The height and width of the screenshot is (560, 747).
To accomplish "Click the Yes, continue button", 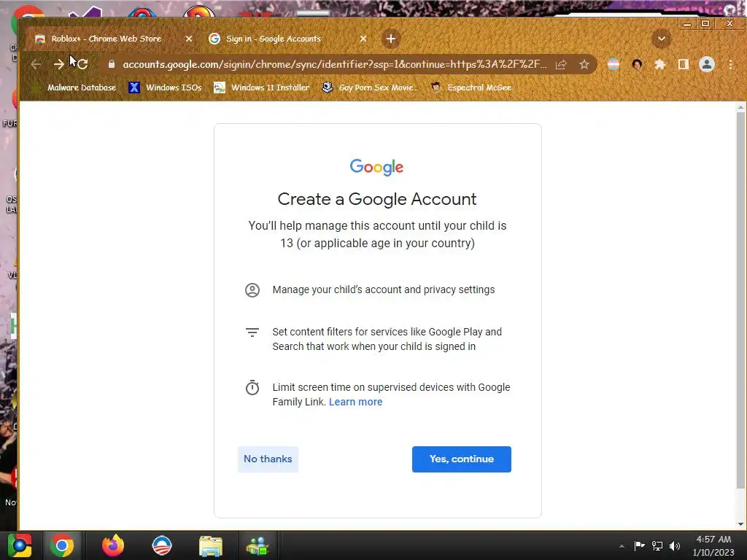I will pos(461,459).
